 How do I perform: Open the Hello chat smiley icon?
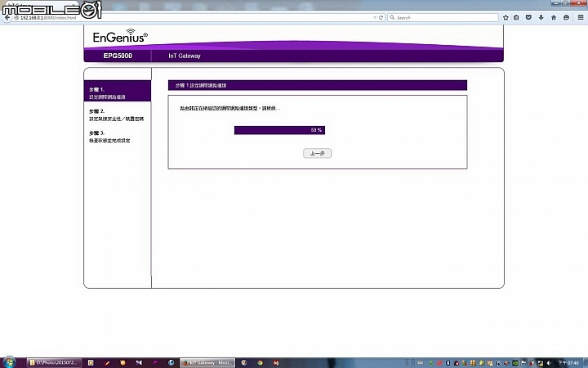pos(566,18)
